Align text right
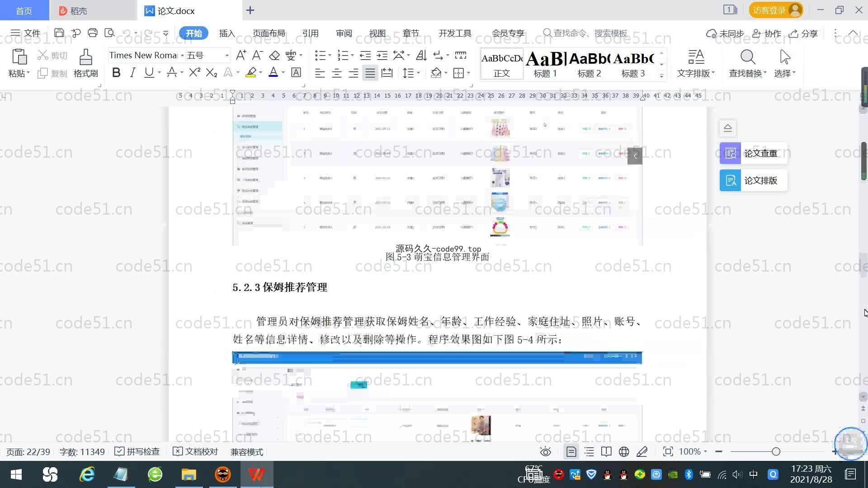The height and width of the screenshot is (488, 868). tap(354, 73)
